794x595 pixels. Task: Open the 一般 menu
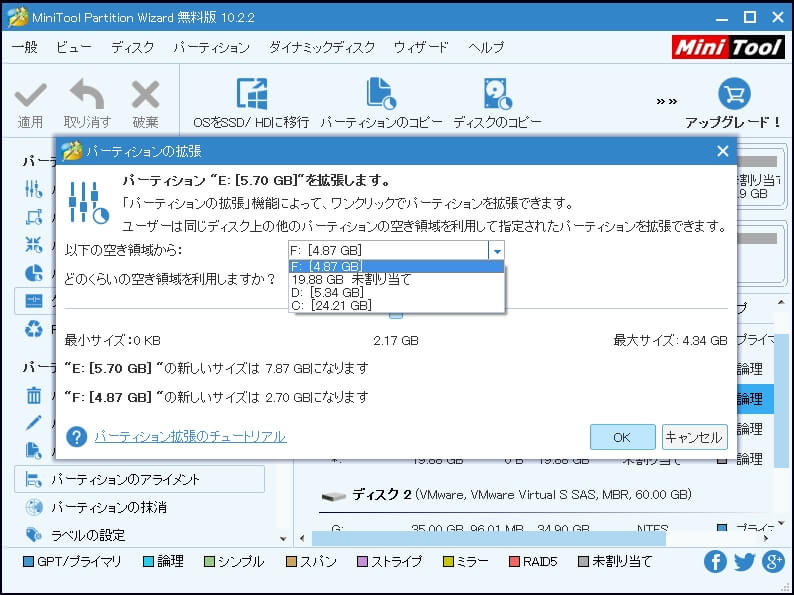(25, 48)
